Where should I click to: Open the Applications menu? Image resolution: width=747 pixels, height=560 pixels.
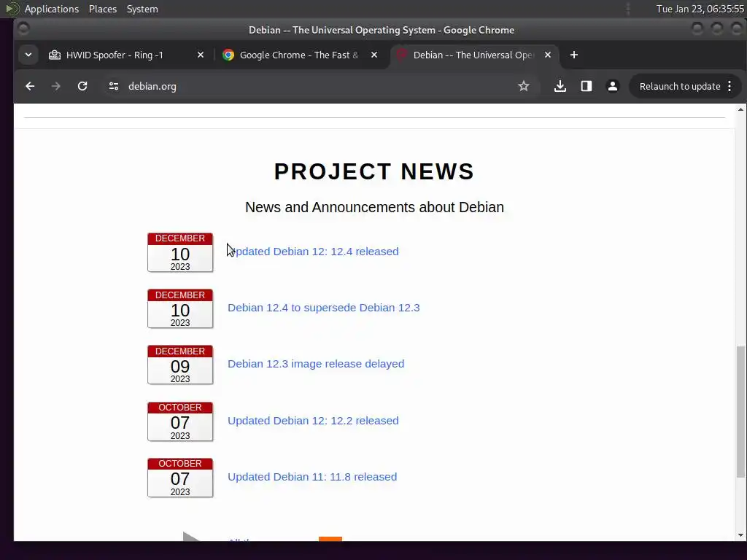[52, 9]
